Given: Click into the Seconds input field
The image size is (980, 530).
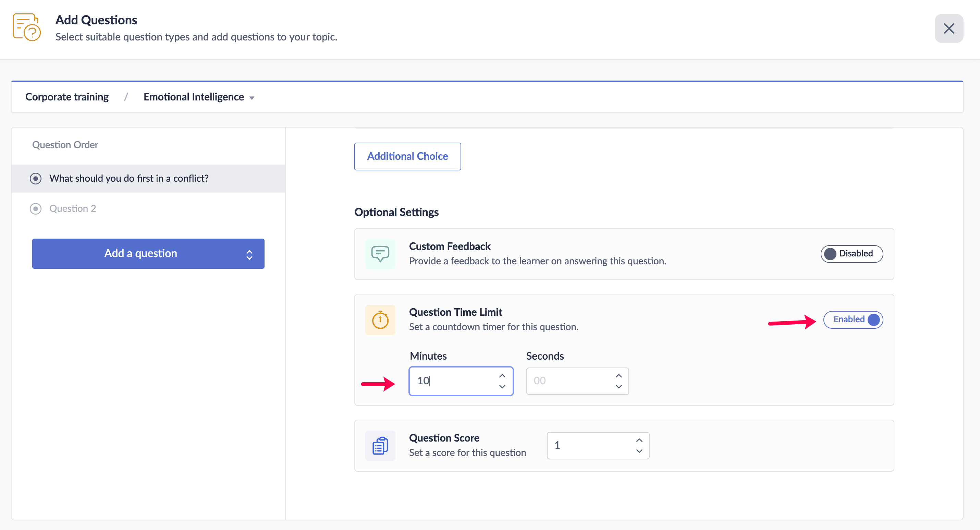Looking at the screenshot, I should click(x=569, y=381).
